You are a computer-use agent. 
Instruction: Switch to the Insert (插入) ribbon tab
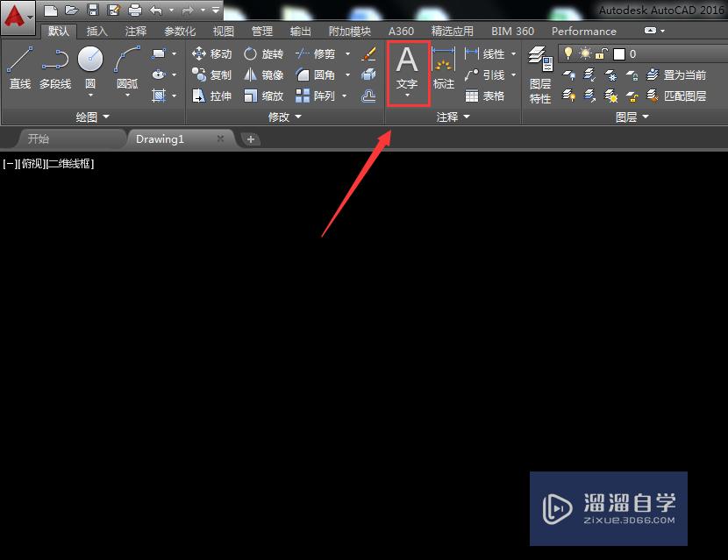pyautogui.click(x=96, y=31)
